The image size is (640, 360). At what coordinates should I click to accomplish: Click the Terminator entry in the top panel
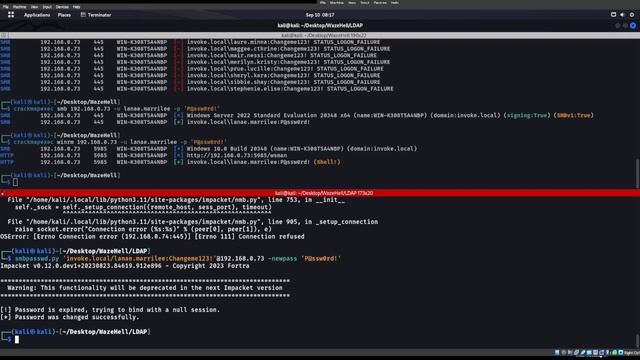(96, 15)
